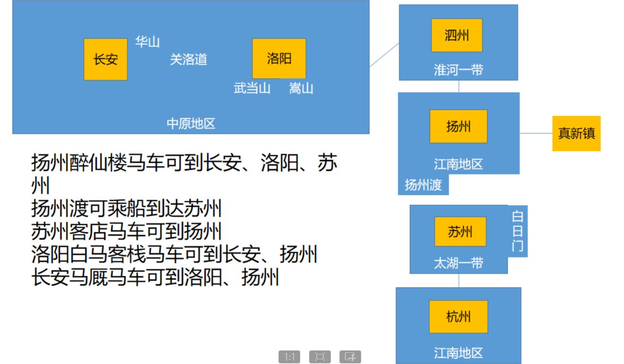Select the yellow 真新镇 box
Viewport: 624px width, 364px height.
pos(576,134)
